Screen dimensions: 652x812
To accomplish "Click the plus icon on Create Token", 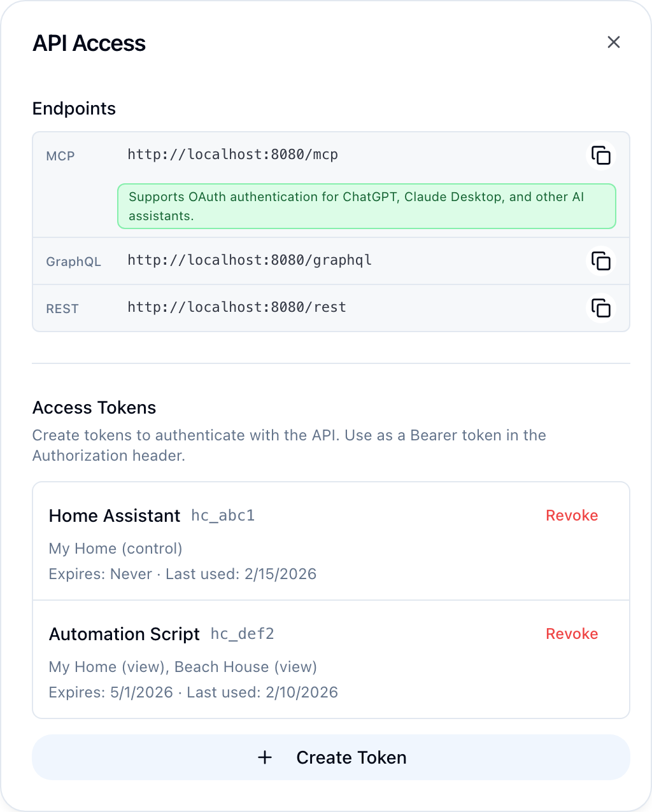I will tap(265, 757).
